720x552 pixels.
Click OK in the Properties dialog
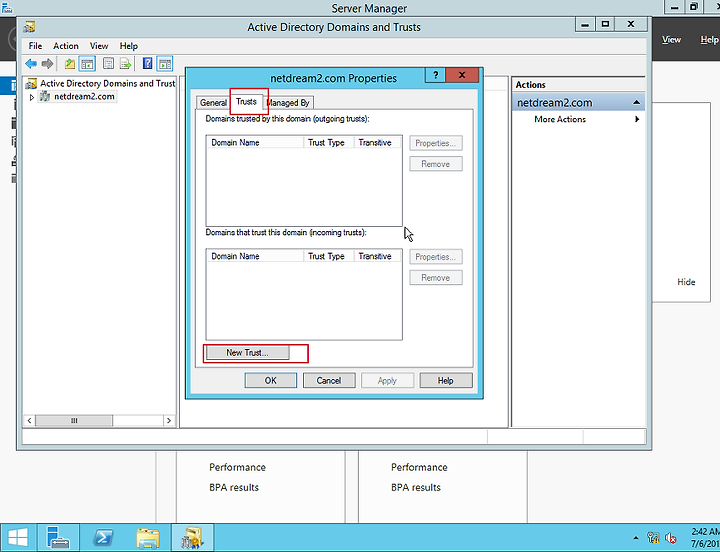pyautogui.click(x=270, y=380)
